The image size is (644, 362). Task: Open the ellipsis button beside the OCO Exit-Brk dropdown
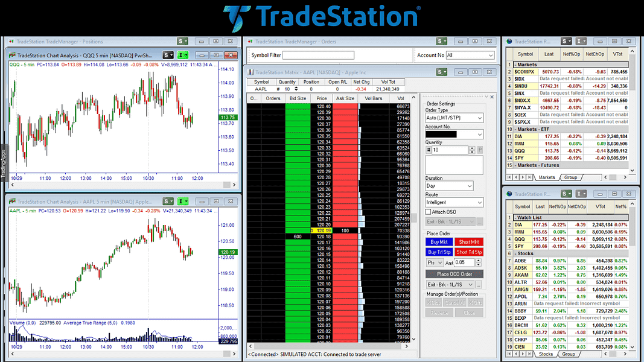point(479,284)
